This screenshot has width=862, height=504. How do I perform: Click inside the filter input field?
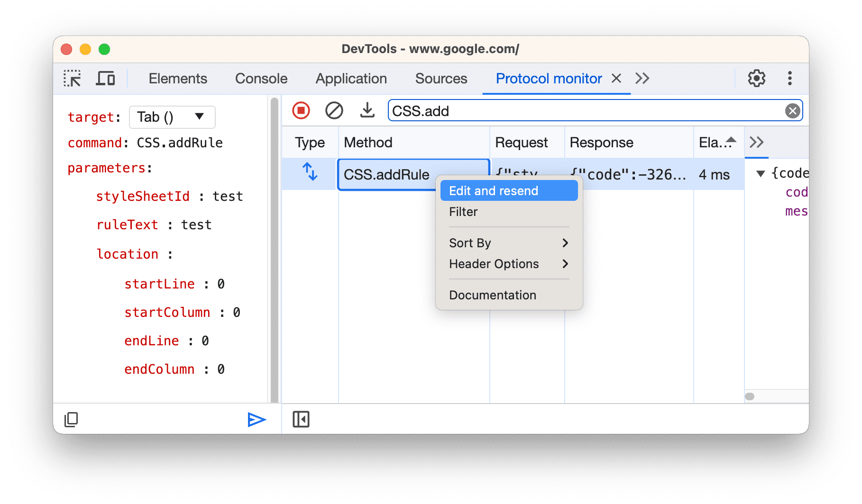click(569, 110)
